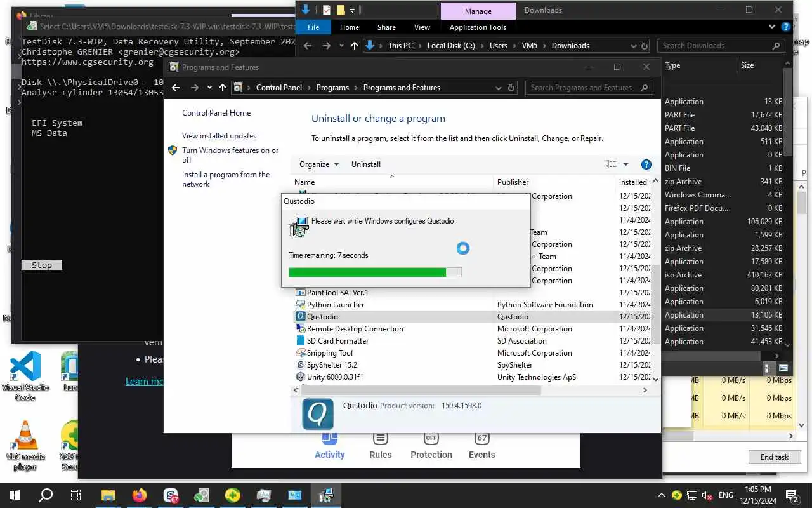Click the Search Programs and Features box
This screenshot has height=508, width=812.
(x=589, y=88)
